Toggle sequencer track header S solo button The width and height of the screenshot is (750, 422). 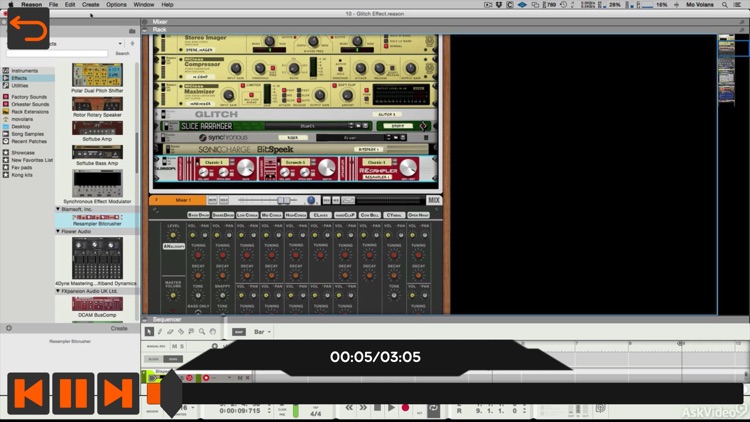tap(182, 346)
